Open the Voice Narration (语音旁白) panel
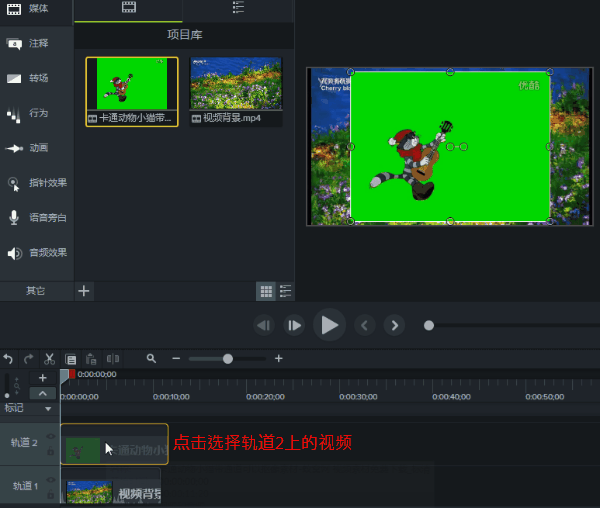The height and width of the screenshot is (508, 600). tap(36, 218)
